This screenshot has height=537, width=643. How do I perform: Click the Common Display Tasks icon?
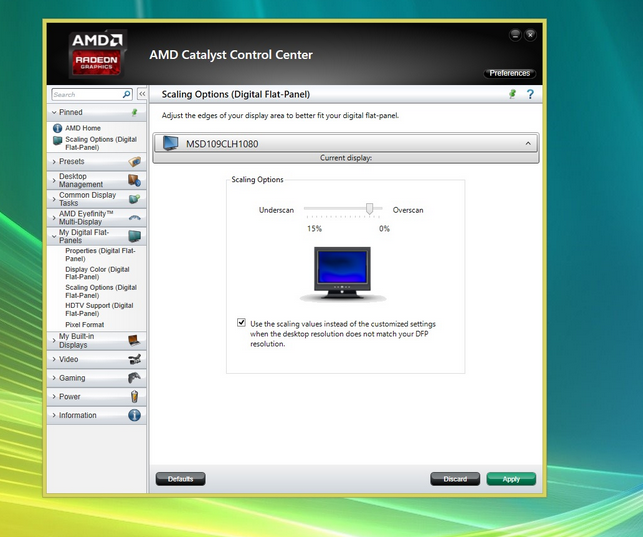(135, 199)
